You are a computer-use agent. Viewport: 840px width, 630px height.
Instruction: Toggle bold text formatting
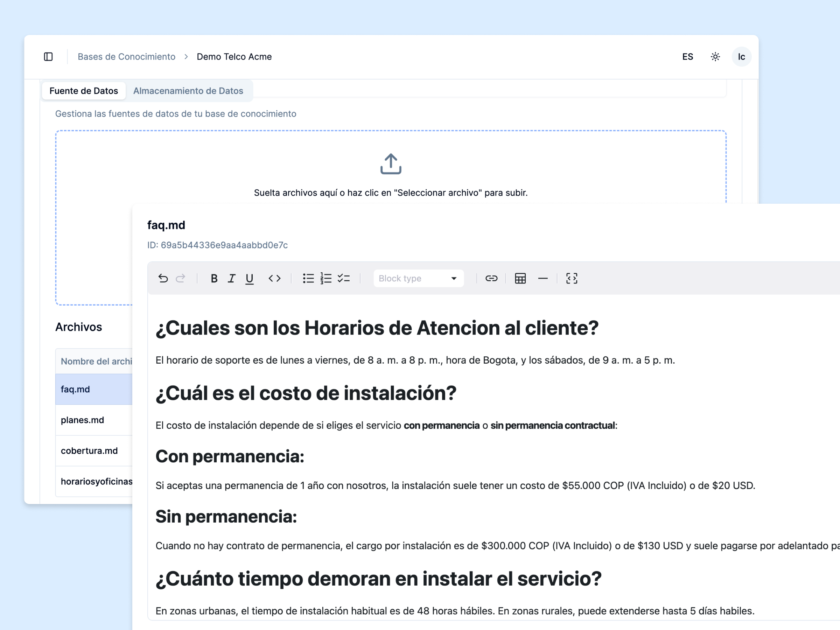coord(214,278)
